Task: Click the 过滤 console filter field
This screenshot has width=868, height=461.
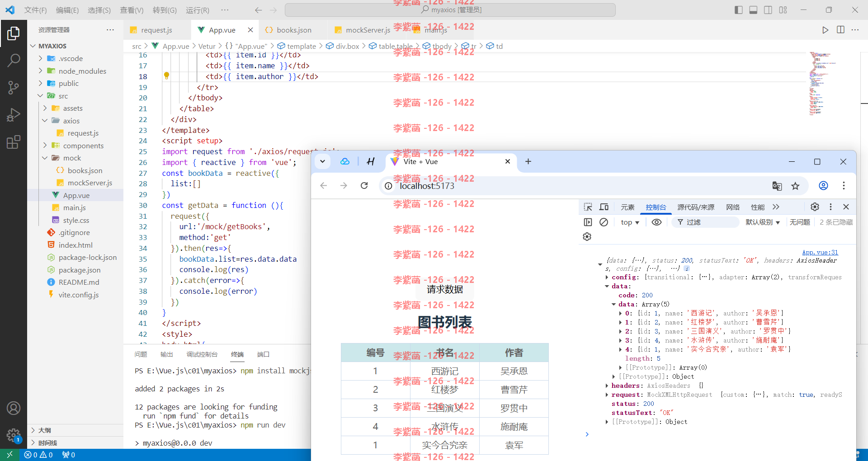Action: [x=705, y=222]
